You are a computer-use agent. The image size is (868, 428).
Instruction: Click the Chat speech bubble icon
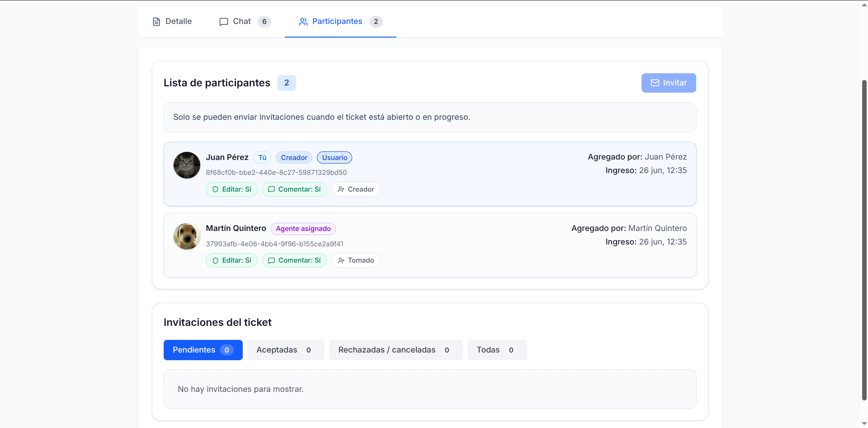click(224, 22)
